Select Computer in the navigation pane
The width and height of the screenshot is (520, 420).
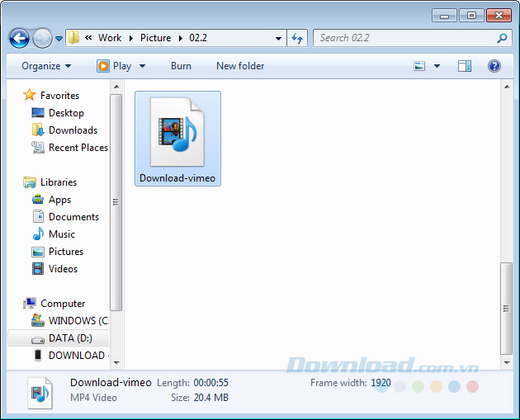pyautogui.click(x=63, y=304)
